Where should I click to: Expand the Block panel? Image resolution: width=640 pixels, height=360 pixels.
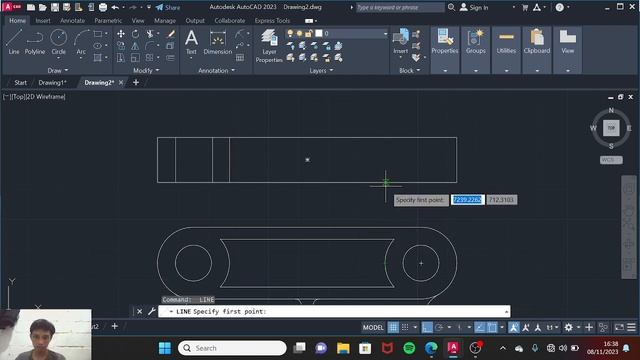point(409,71)
